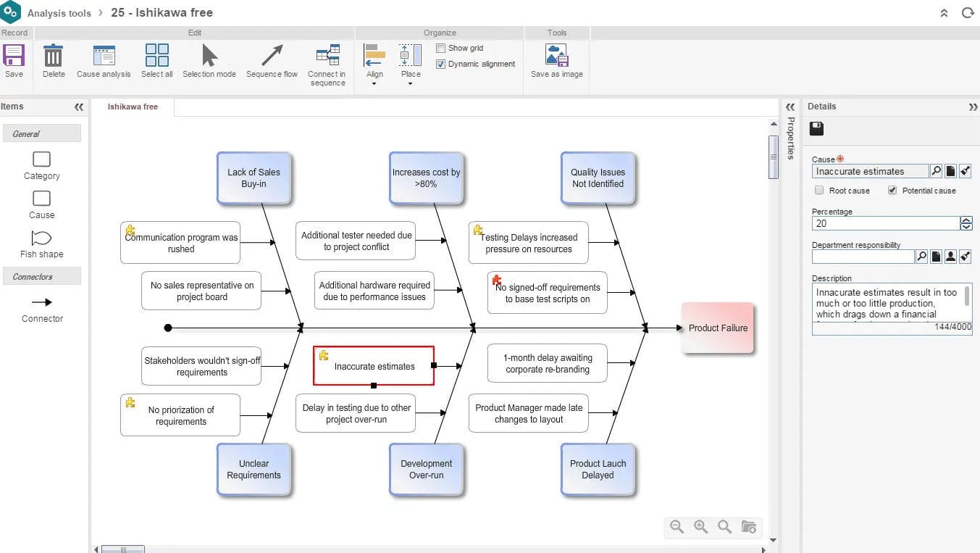
Task: Activate Selection mode tool
Action: point(209,57)
